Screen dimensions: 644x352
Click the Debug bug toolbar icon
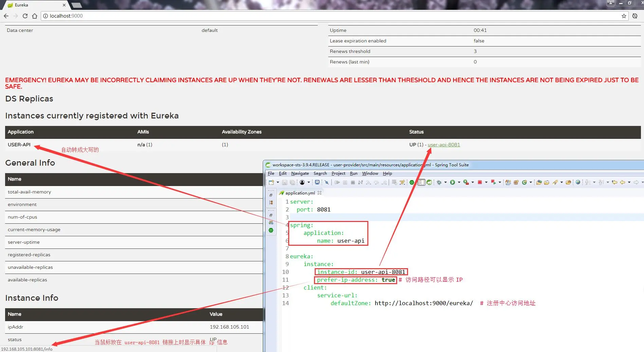(439, 182)
